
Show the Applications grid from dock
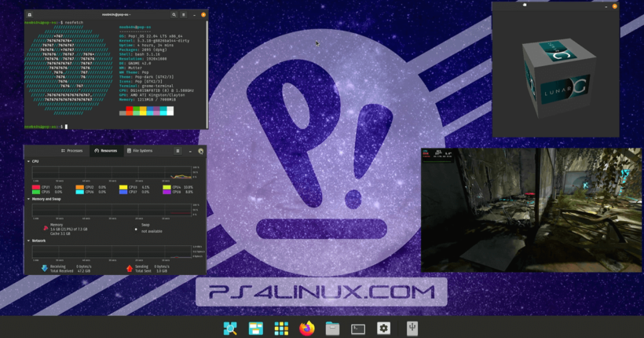(x=281, y=328)
